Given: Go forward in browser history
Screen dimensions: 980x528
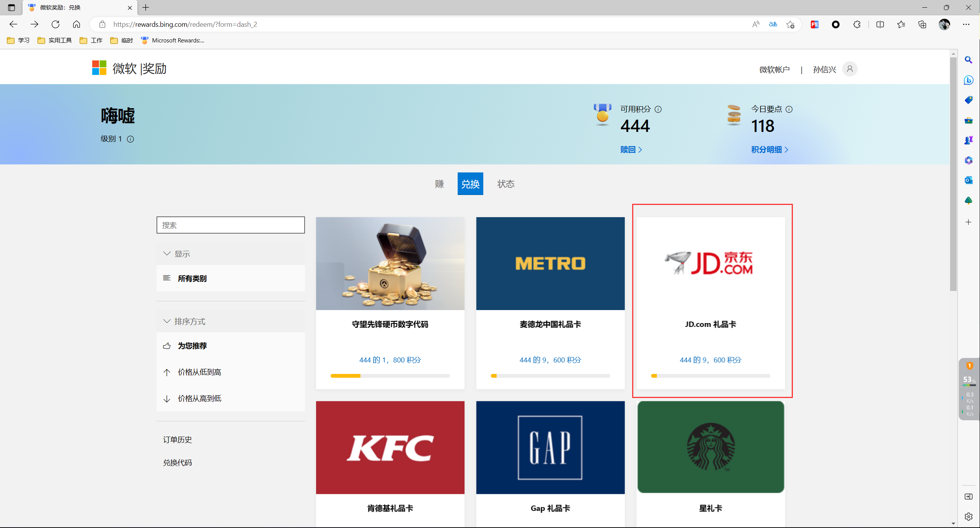Looking at the screenshot, I should point(34,24).
